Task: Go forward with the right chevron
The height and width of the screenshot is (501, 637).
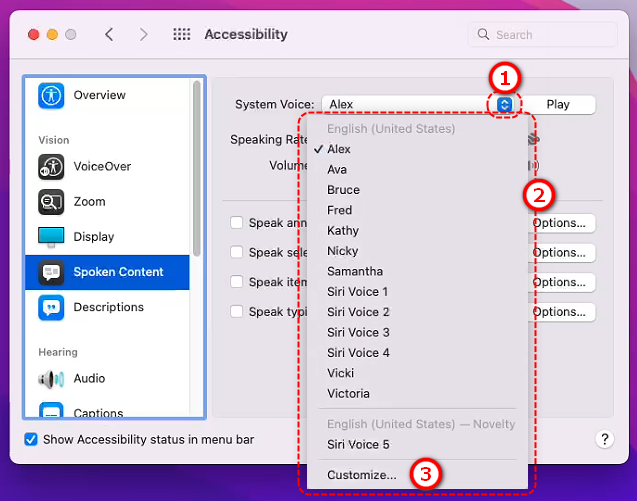Action: click(x=143, y=34)
